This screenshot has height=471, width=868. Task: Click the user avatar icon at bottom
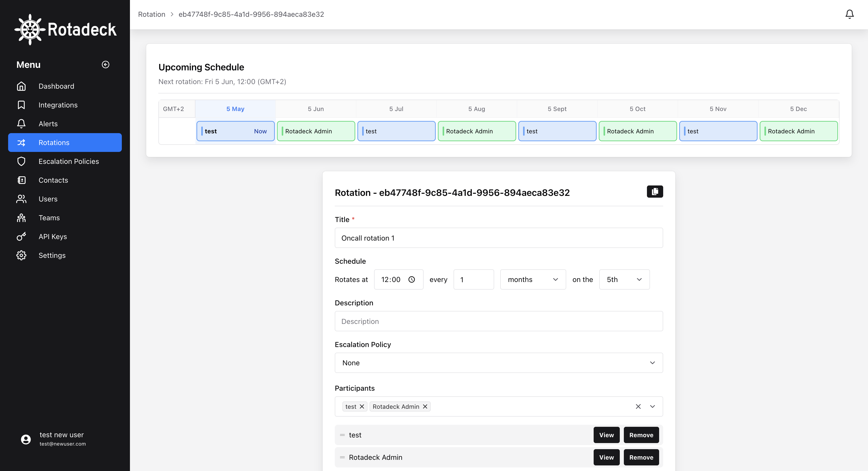pos(26,439)
